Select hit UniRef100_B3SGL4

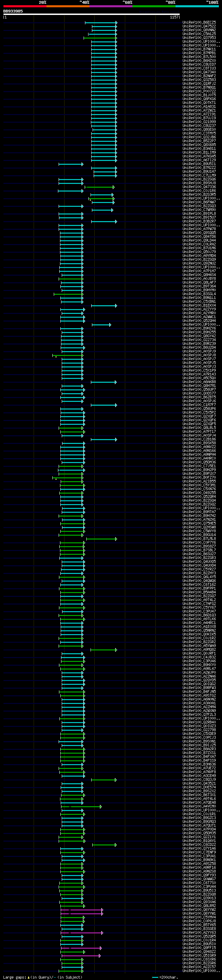(x=199, y=294)
